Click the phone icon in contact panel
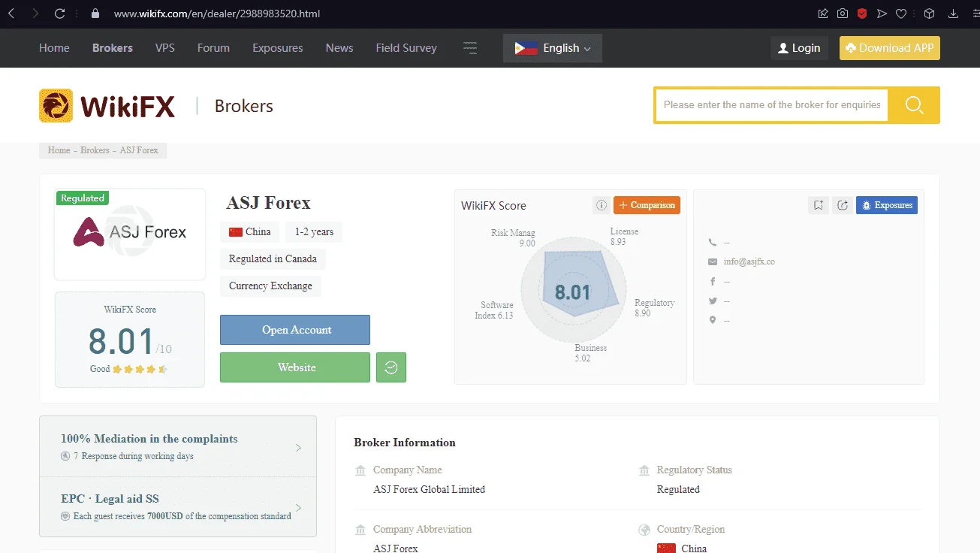Viewport: 980px width, 553px height. pyautogui.click(x=713, y=243)
